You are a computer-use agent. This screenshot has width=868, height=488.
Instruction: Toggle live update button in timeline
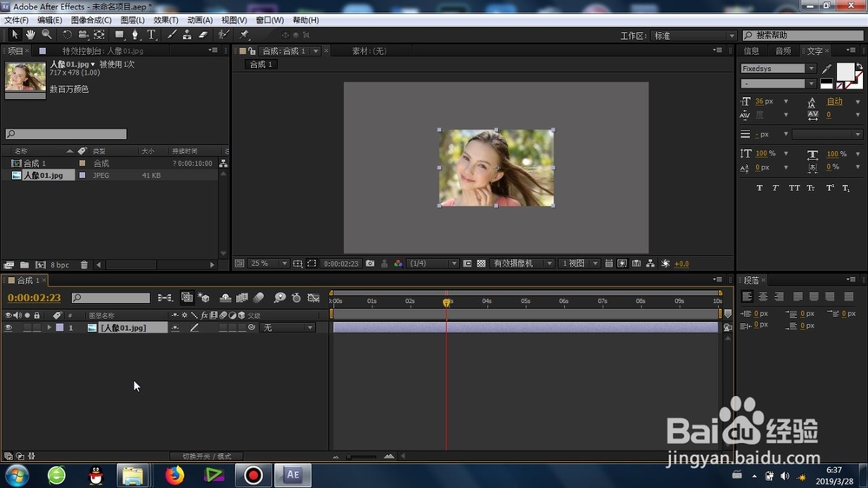[x=187, y=298]
